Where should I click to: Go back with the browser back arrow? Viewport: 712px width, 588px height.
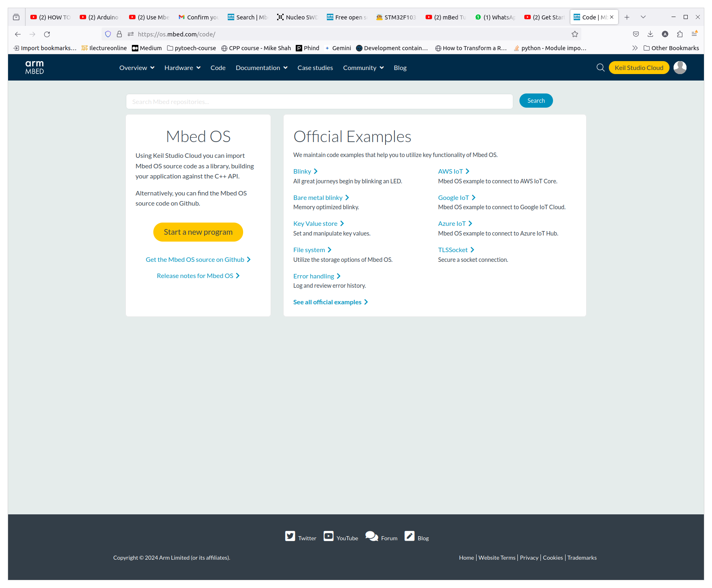pyautogui.click(x=18, y=34)
